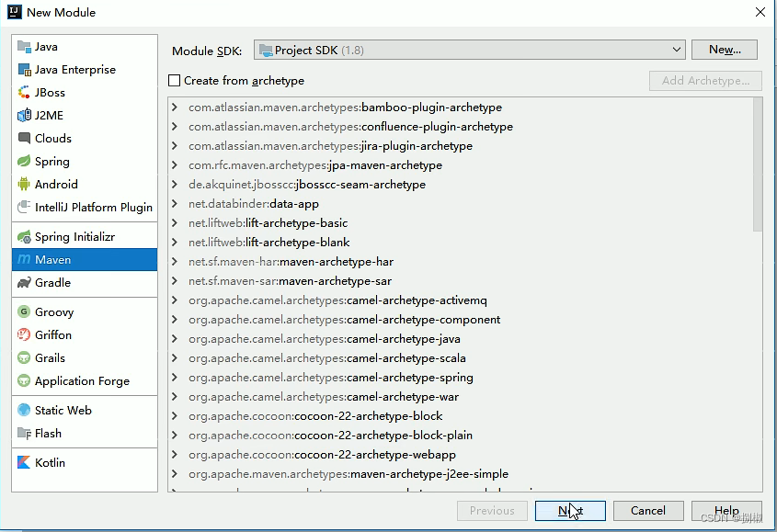Click the Maven m icon
Image resolution: width=777 pixels, height=532 pixels.
(x=24, y=259)
